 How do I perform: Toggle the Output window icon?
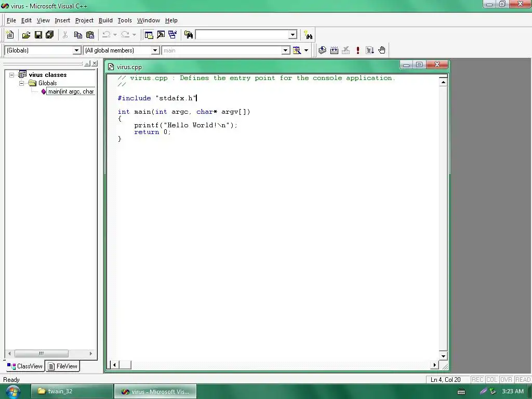pos(161,35)
